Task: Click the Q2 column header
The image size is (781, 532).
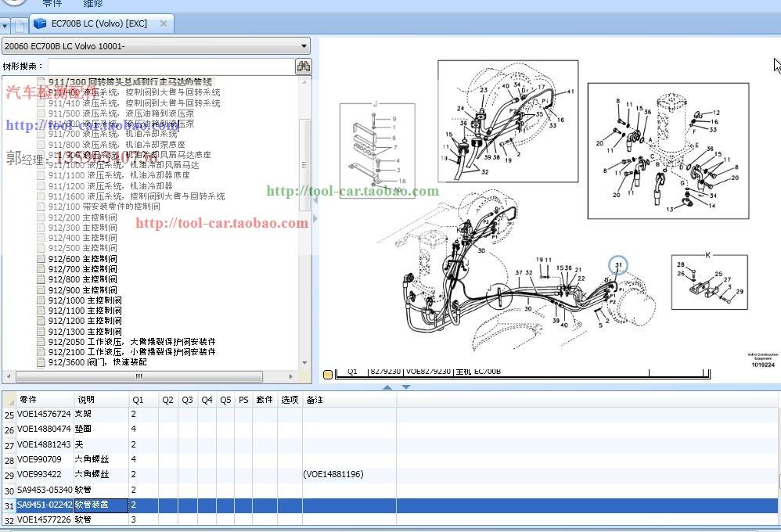Action: [x=167, y=400]
